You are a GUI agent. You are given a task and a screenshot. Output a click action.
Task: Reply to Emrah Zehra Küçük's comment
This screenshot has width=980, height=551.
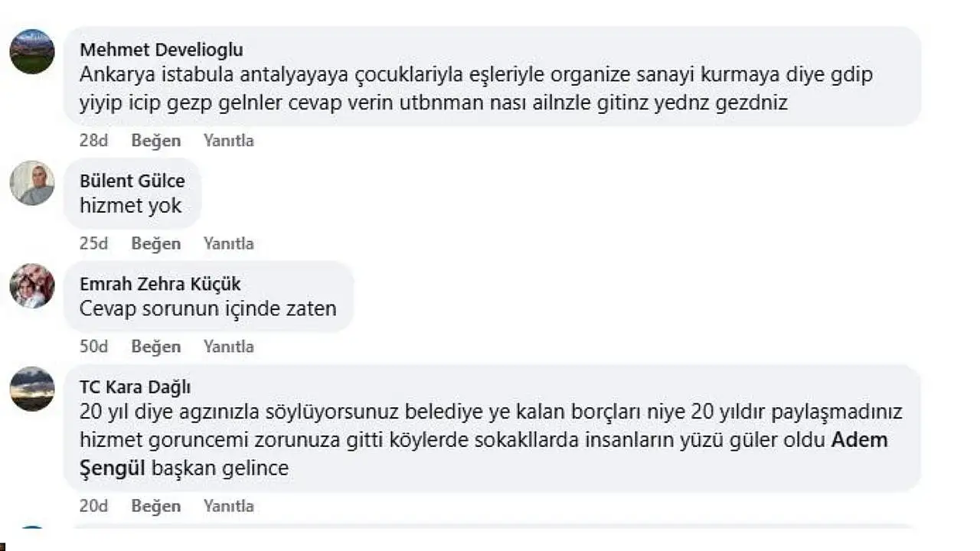pyautogui.click(x=228, y=347)
